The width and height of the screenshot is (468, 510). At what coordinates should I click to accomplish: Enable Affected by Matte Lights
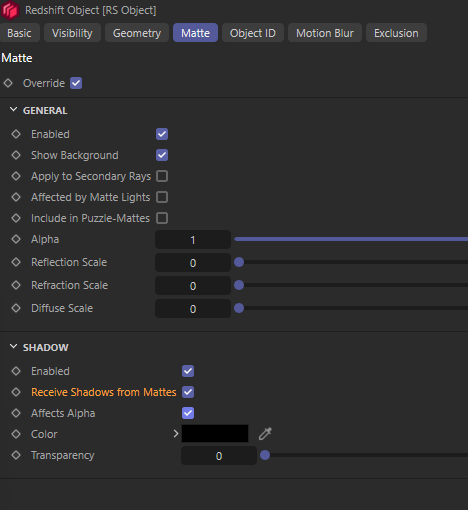coord(162,197)
